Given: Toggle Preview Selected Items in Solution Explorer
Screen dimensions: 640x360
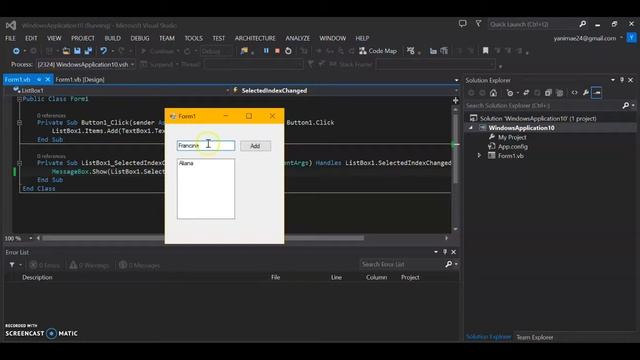Looking at the screenshot, I should point(596,93).
